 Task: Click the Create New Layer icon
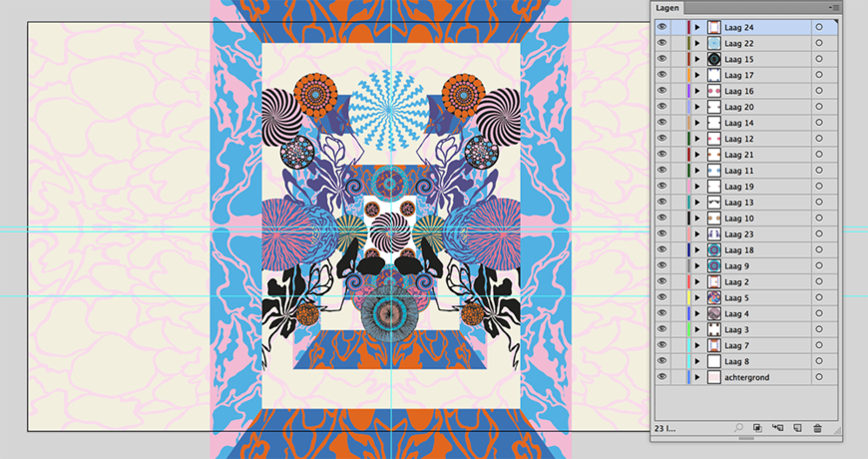pyautogui.click(x=797, y=428)
